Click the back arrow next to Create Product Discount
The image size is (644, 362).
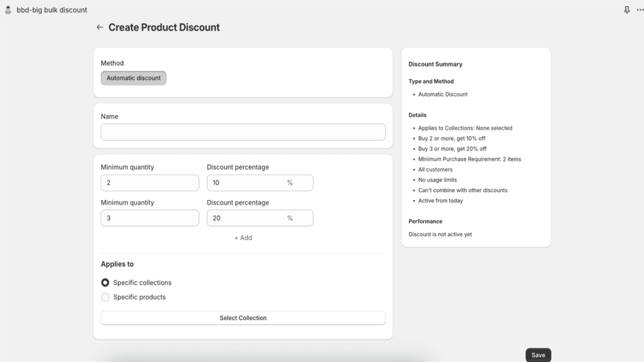pyautogui.click(x=99, y=27)
